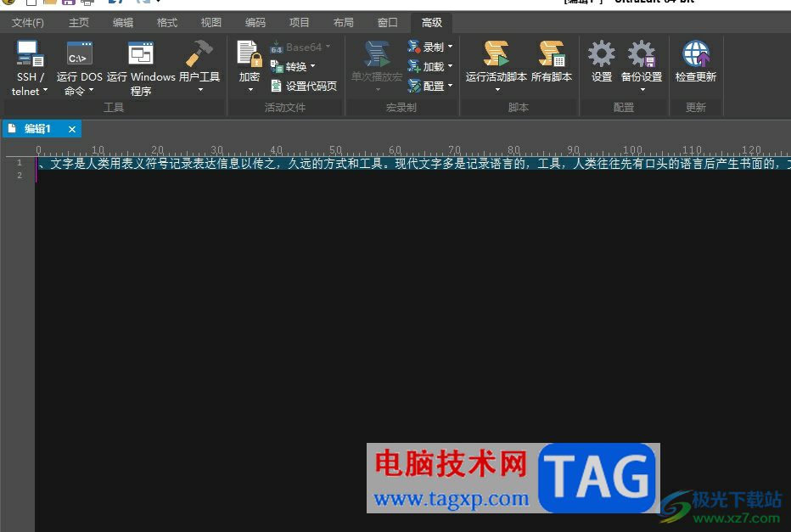The width and height of the screenshot is (791, 532).
Task: Select the 高级 ribbon tab
Action: (432, 23)
